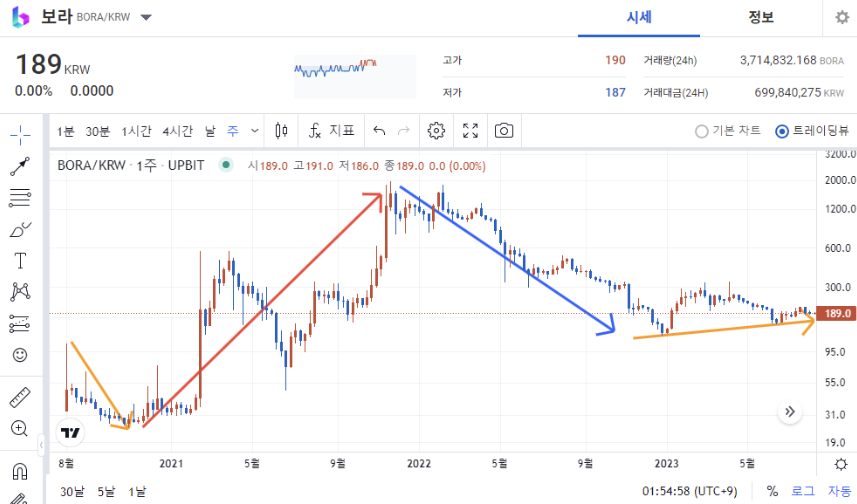Click the 2022 label on time axis
The image size is (857, 504).
[419, 464]
